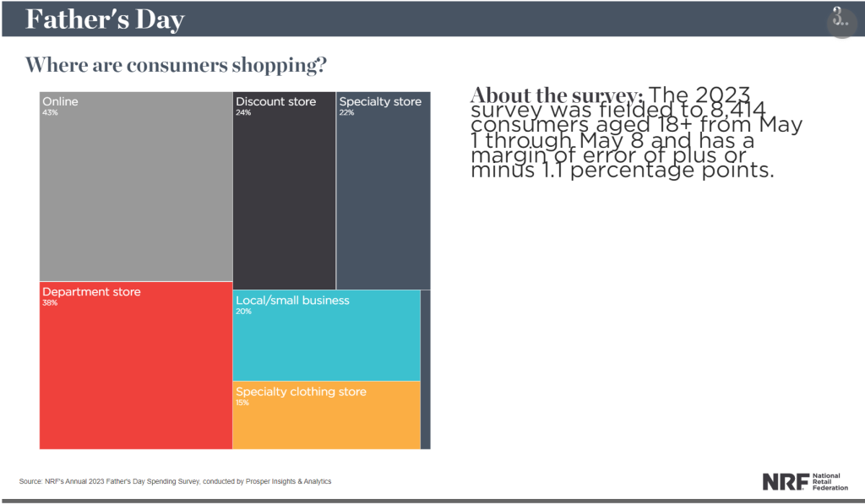Click the teal Local/small business block

click(327, 335)
